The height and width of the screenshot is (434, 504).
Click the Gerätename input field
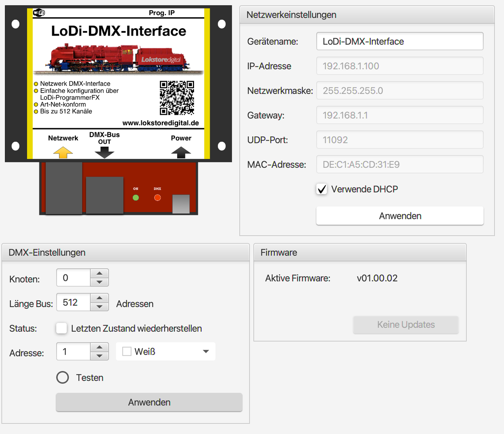(400, 41)
